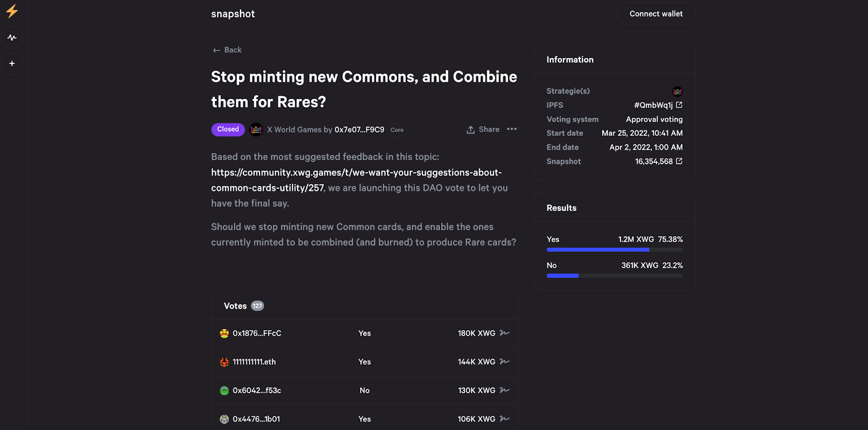Open voter 0x4476...1b01 profile
This screenshot has width=868, height=430.
tap(256, 419)
